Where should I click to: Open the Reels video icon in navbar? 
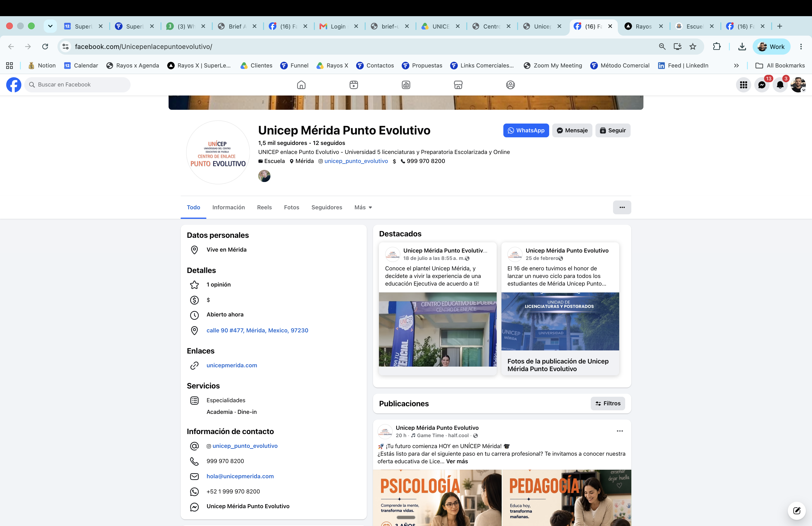coord(354,85)
